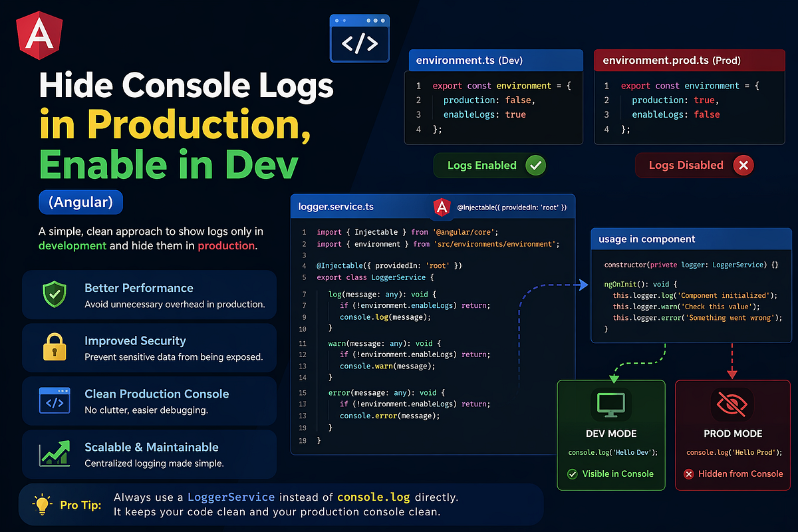Click the green growth chart icon
The image size is (798, 532).
(55, 452)
